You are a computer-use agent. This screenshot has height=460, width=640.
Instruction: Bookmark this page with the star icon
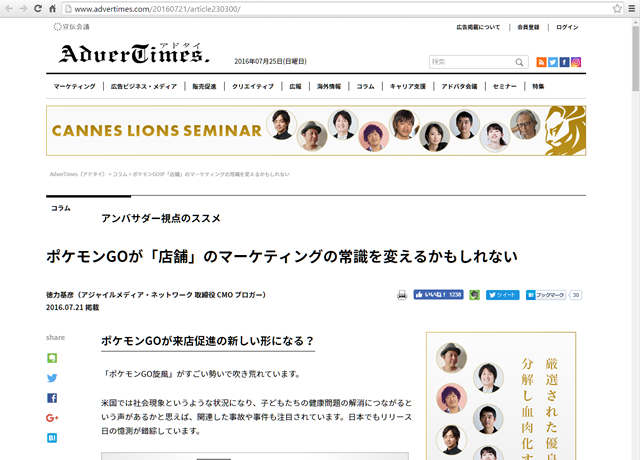(618, 8)
